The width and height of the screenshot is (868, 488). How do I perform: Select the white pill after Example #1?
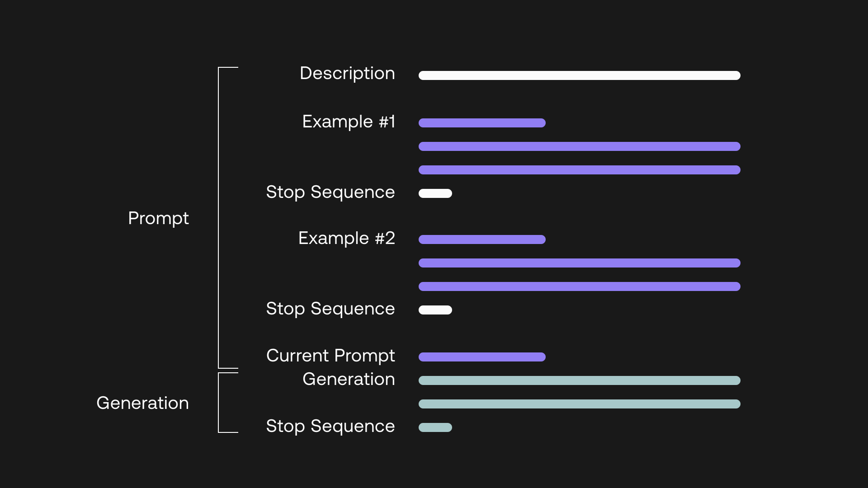[x=435, y=193]
